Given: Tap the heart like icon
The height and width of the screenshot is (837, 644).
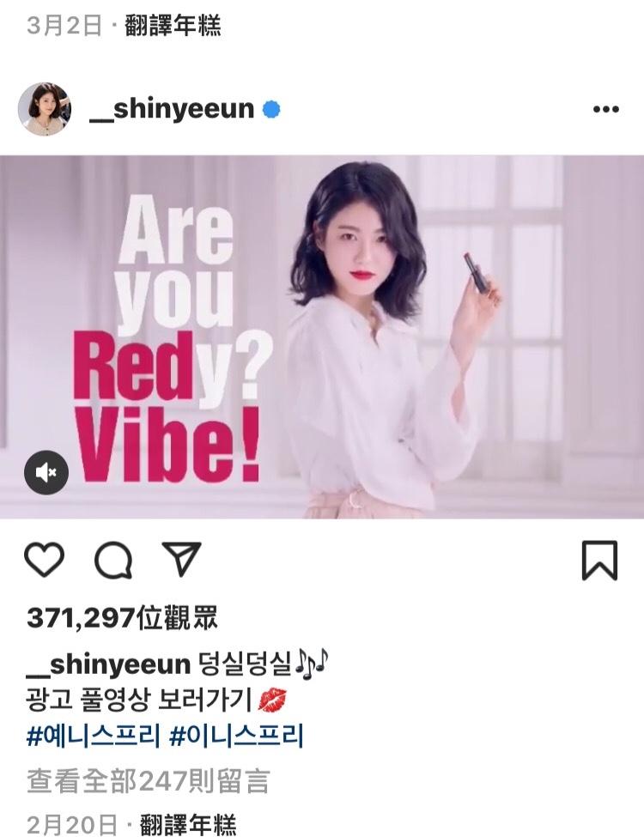Looking at the screenshot, I should (45, 560).
